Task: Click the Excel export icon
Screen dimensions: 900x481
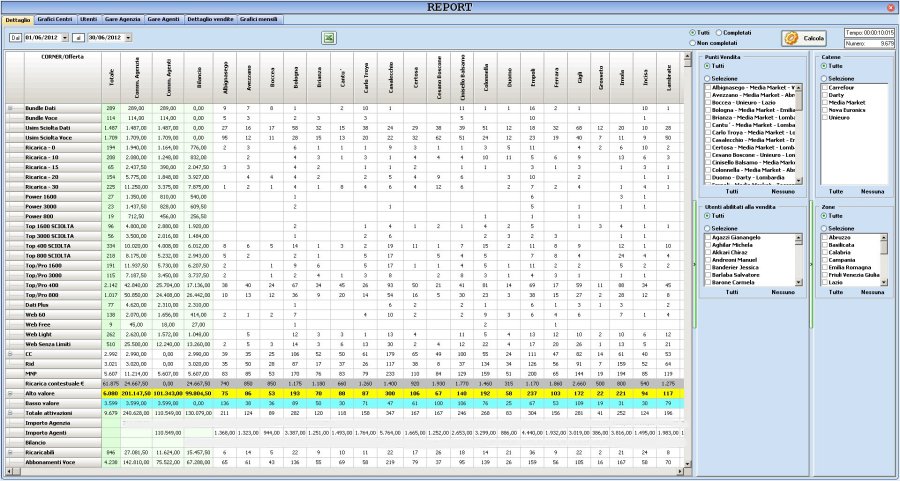Action: click(x=327, y=37)
